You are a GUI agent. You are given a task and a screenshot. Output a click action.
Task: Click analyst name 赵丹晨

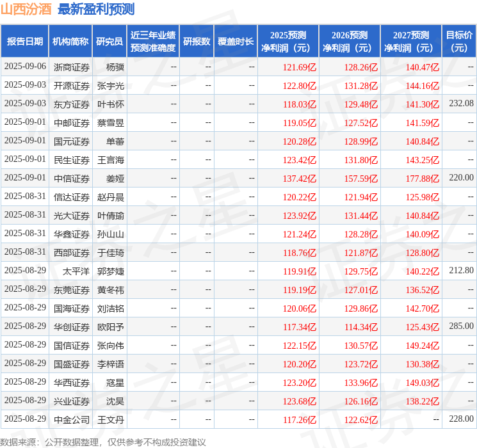click(111, 197)
